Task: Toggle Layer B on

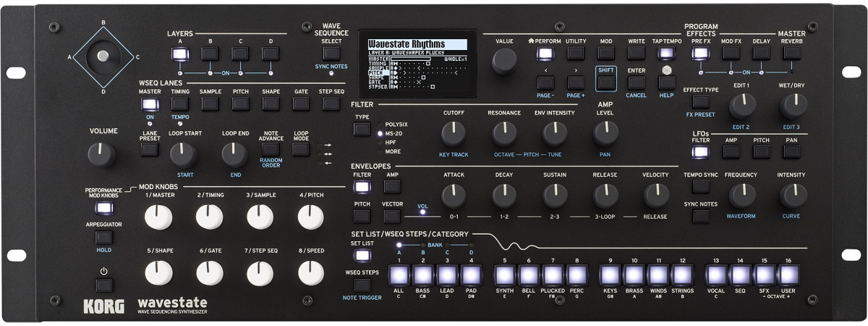Action: [x=210, y=54]
